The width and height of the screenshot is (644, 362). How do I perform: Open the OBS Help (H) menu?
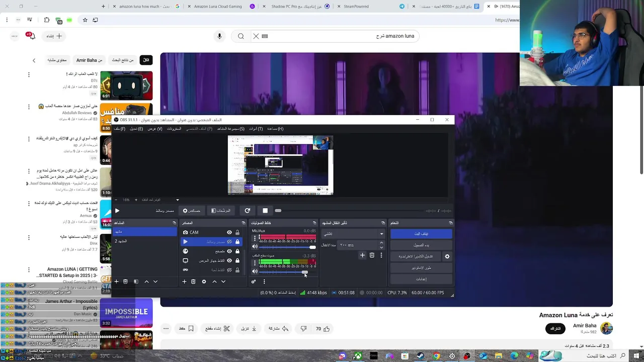275,129
